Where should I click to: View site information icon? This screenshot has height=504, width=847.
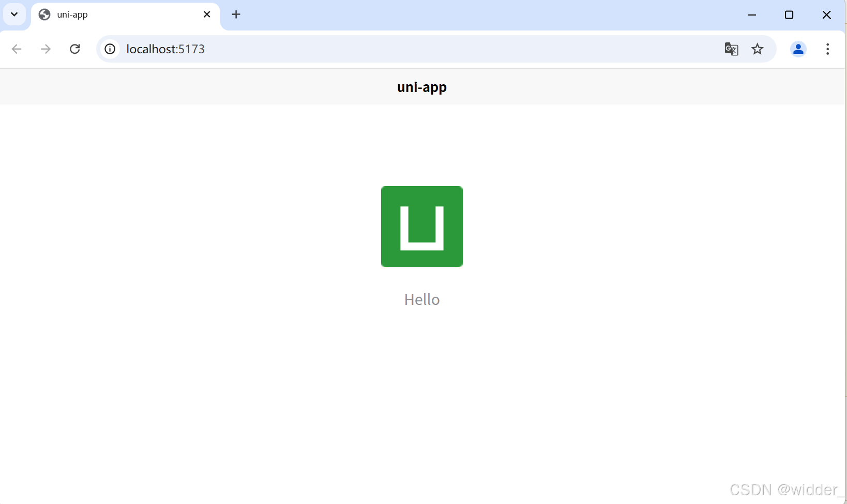(110, 49)
